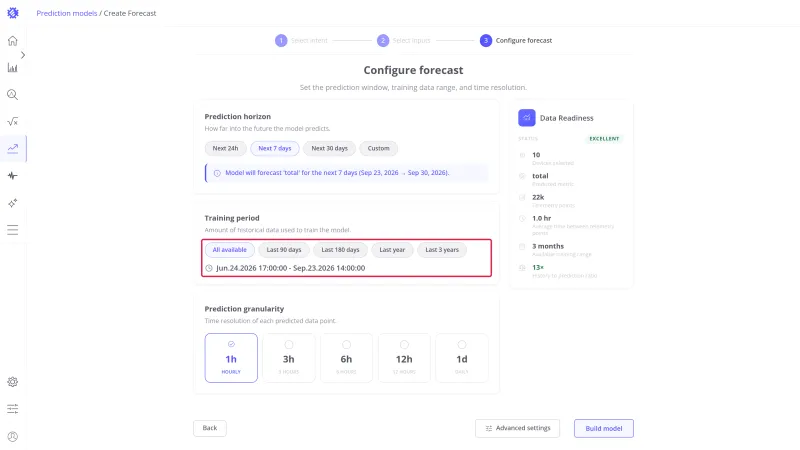Open the settings gear icon
Viewport: 800px width, 450px height.
pos(13,382)
